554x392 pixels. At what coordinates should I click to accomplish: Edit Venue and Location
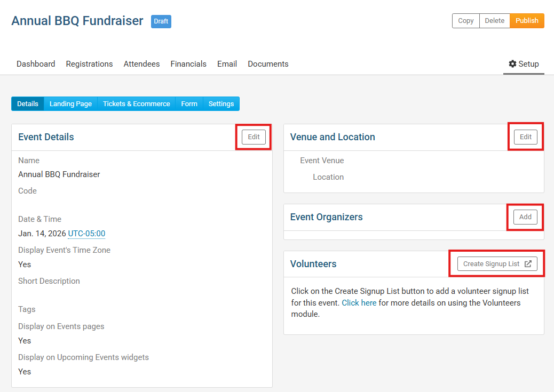(x=526, y=137)
